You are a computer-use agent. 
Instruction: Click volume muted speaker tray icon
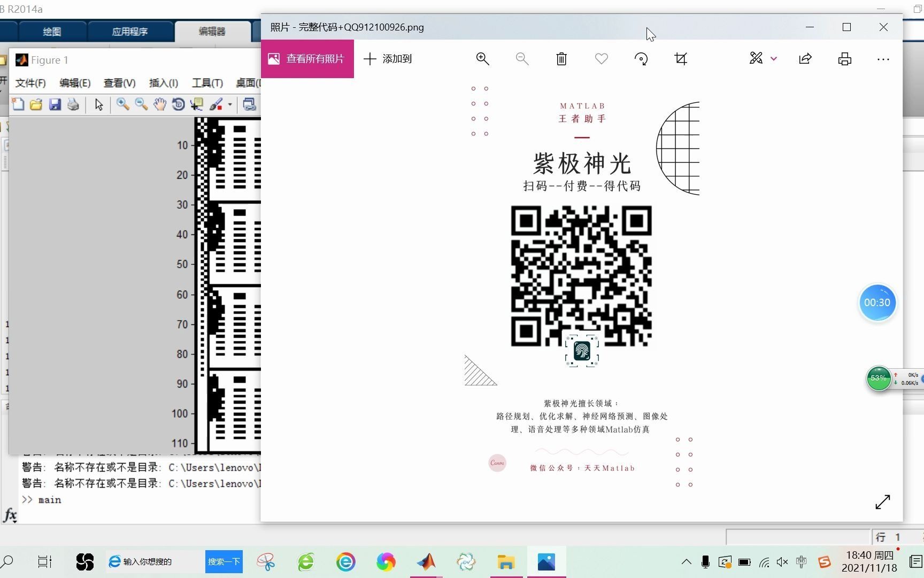coord(782,562)
